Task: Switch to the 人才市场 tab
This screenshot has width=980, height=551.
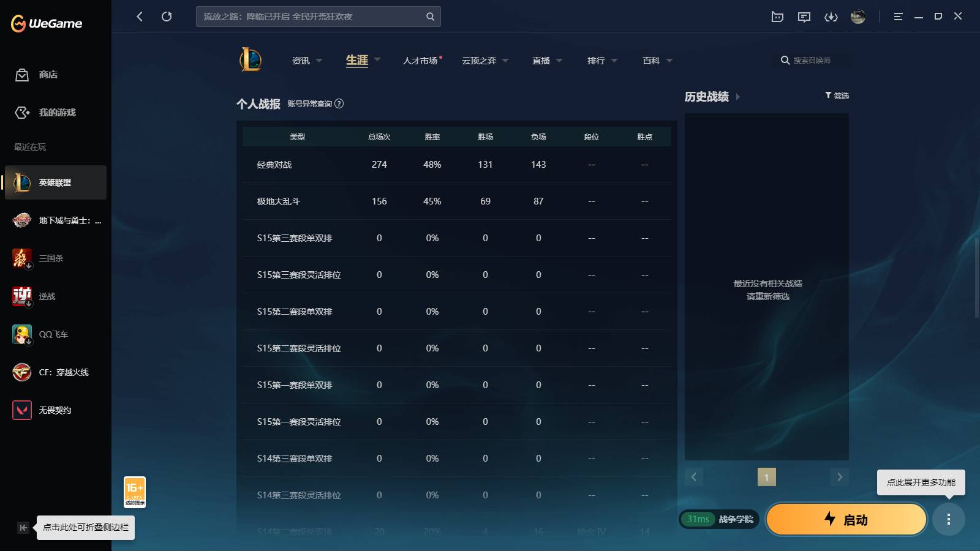Action: pos(421,61)
